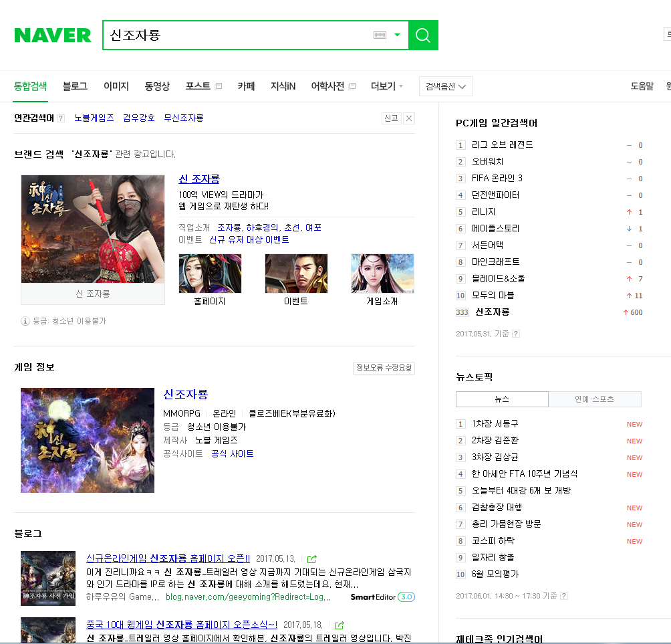Click the green search magnifier button
Viewport: 671px width, 644px height.
click(x=423, y=35)
